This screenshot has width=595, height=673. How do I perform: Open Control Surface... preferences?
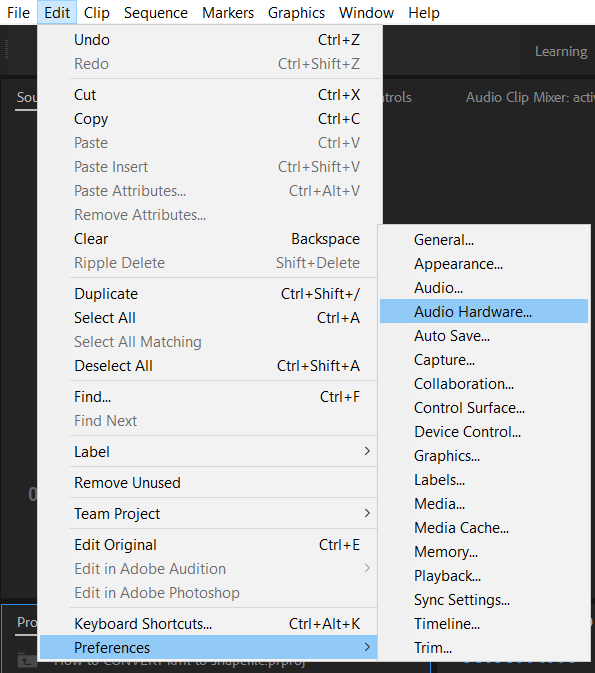click(x=484, y=408)
